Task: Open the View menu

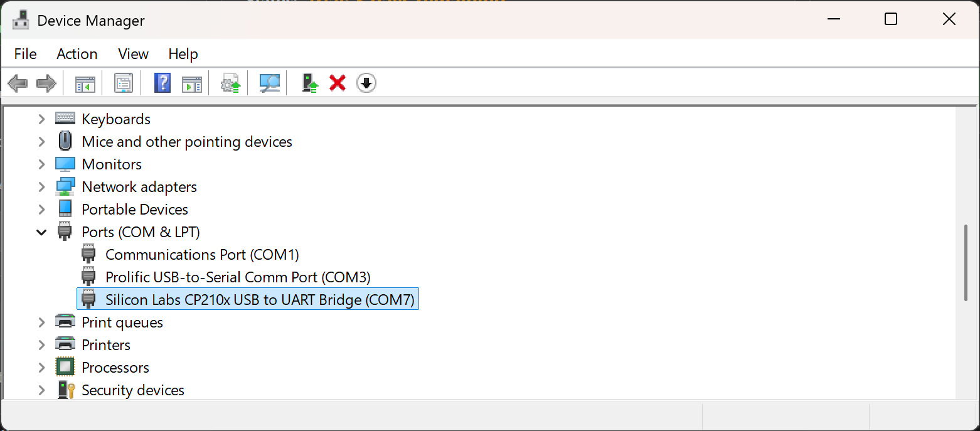Action: 132,54
